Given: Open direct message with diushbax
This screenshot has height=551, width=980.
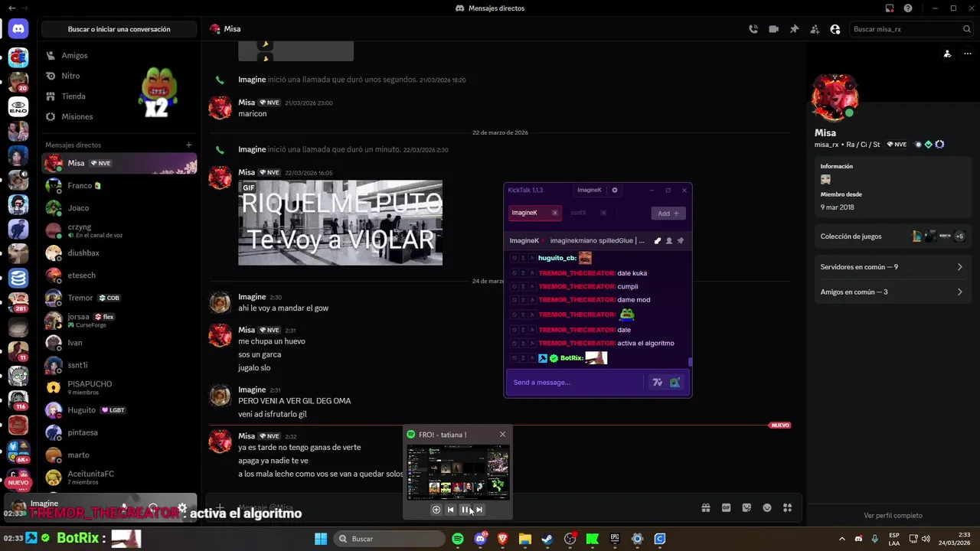Looking at the screenshot, I should 119,253.
